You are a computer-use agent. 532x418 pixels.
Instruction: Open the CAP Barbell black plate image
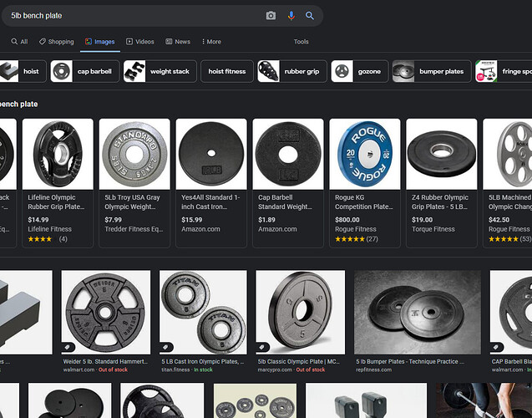(511, 312)
